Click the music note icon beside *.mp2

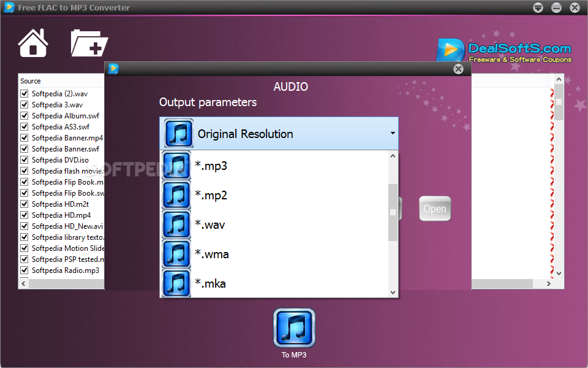176,195
